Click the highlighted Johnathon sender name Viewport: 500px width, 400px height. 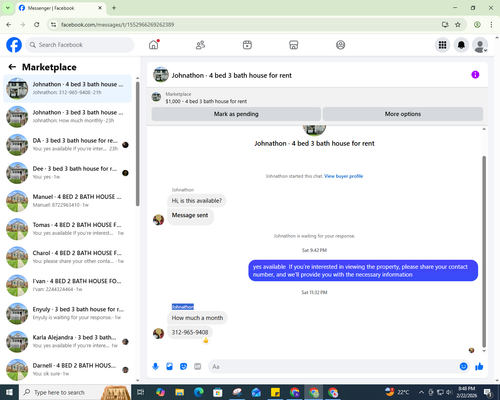tap(183, 307)
